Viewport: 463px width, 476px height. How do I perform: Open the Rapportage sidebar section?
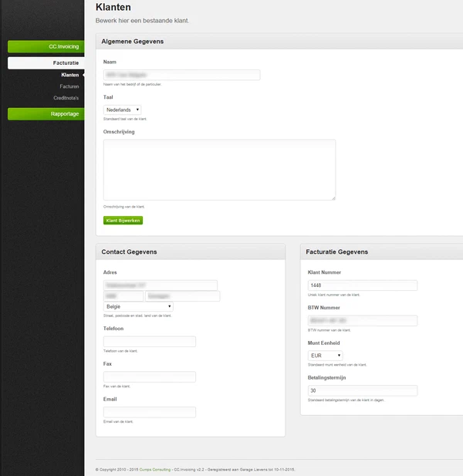pos(46,114)
